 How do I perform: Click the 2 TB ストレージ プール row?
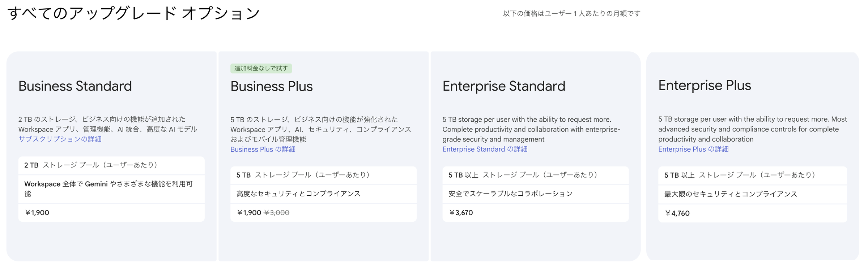tap(111, 165)
